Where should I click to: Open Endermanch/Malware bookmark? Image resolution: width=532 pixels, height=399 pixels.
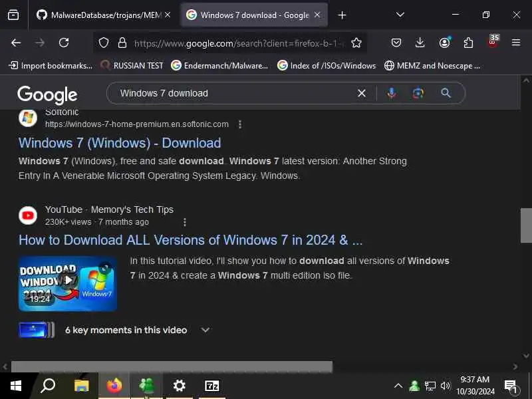click(x=219, y=65)
